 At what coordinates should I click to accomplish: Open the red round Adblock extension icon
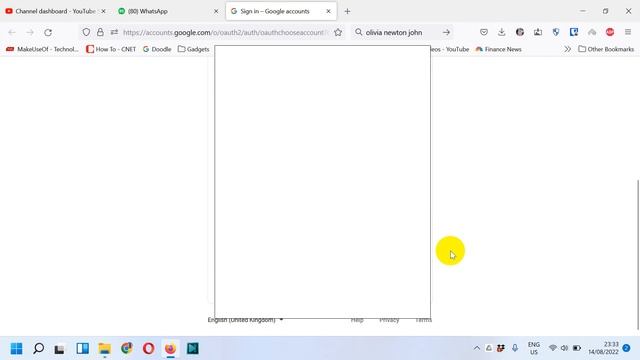tap(610, 32)
